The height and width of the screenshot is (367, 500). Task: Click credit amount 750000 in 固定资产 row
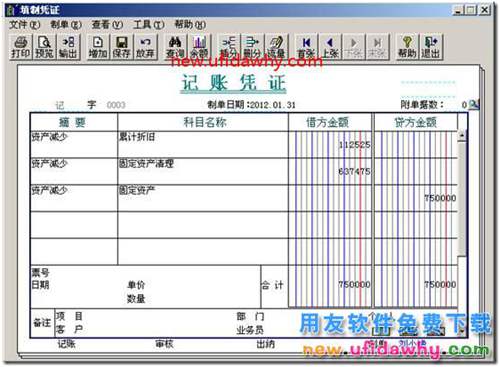(440, 198)
